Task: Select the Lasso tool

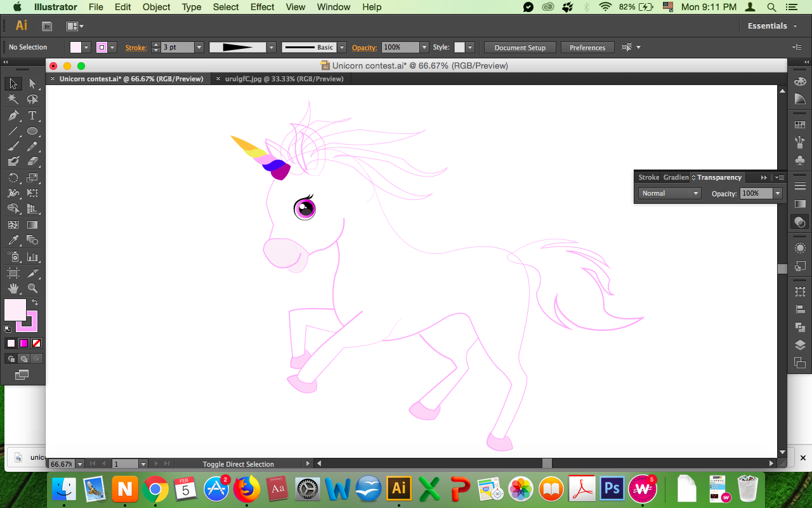Action: pos(32,100)
